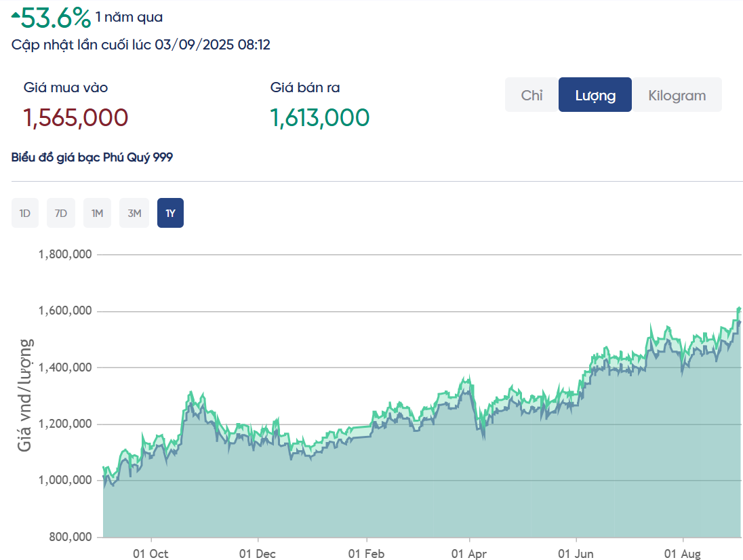Click the 'Giá mua vào' label
Image resolution: width=743 pixels, height=560 pixels.
(66, 87)
